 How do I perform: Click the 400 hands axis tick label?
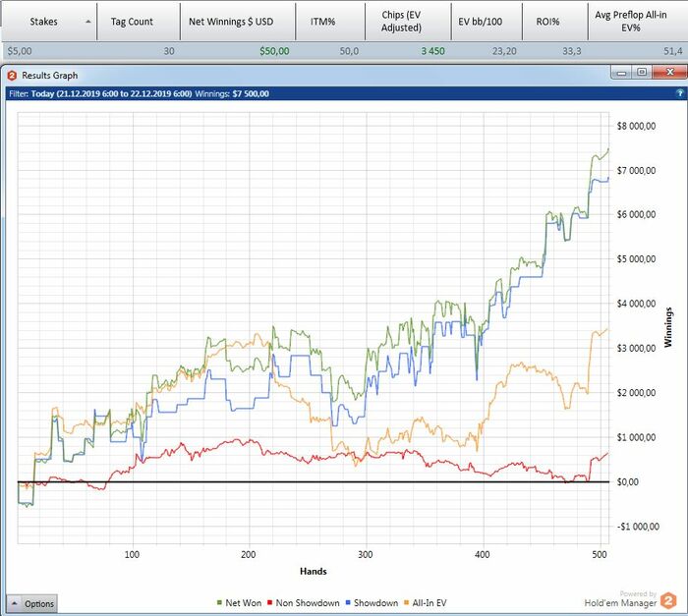[x=482, y=554]
